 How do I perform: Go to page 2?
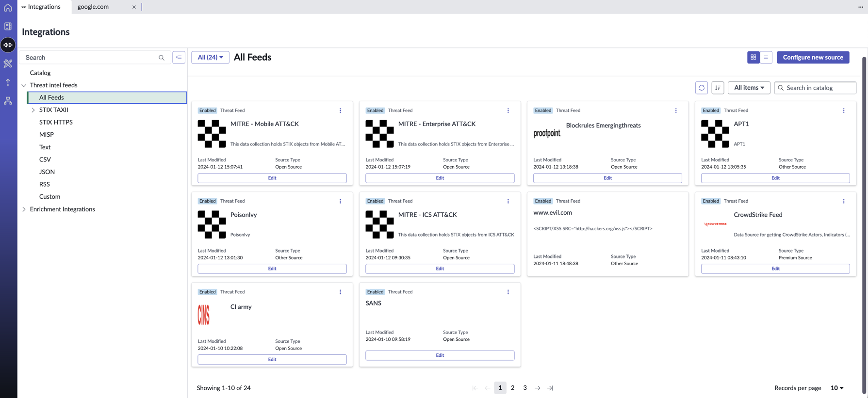(512, 388)
